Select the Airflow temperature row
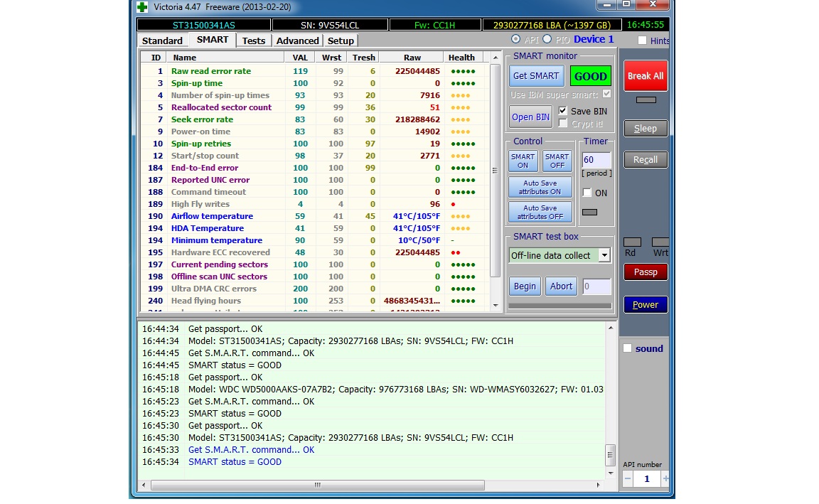Image resolution: width=819 pixels, height=504 pixels. click(x=315, y=215)
